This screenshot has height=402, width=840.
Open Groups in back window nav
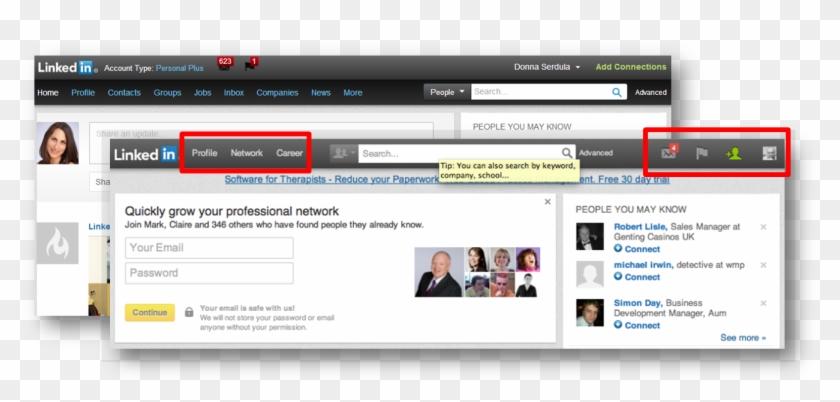tap(167, 93)
